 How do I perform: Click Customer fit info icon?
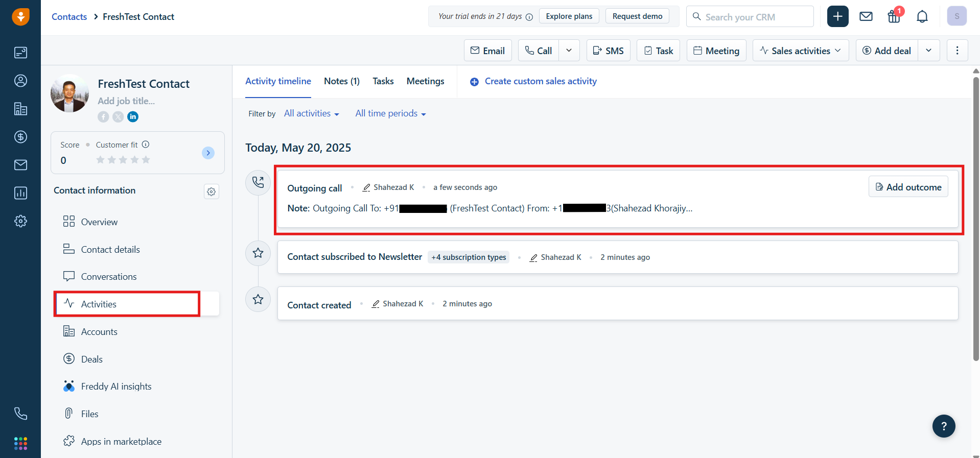click(146, 144)
